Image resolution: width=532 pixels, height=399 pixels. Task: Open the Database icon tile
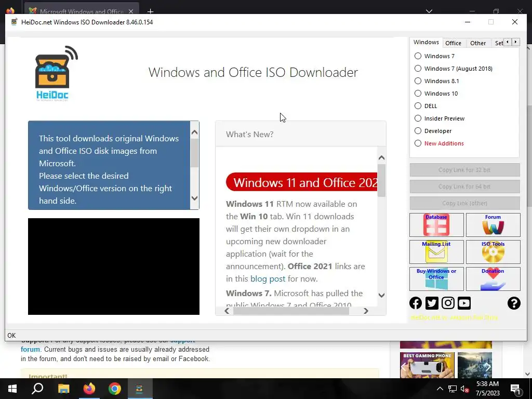pyautogui.click(x=436, y=224)
